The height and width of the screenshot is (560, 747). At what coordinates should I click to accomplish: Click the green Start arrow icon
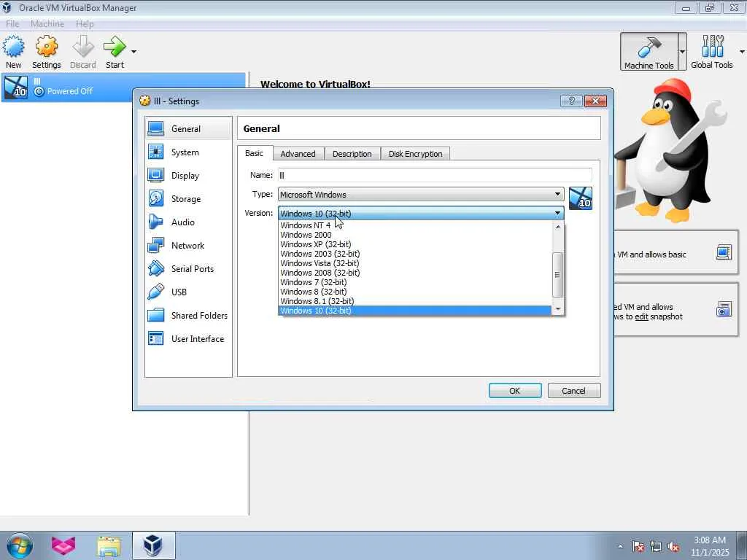pyautogui.click(x=115, y=47)
